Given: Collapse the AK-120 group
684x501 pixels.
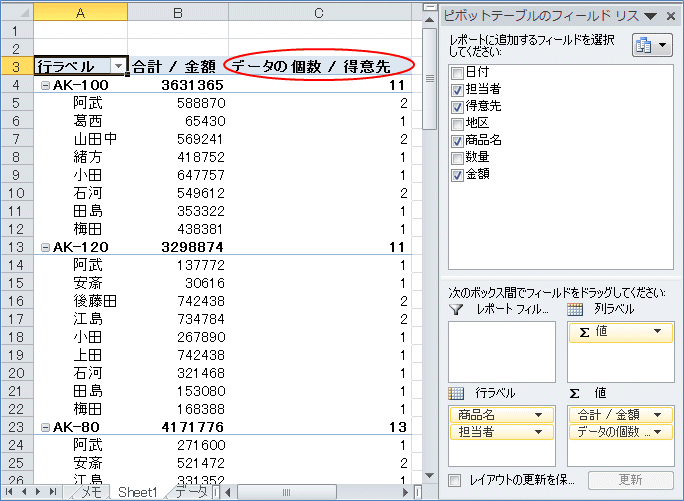Looking at the screenshot, I should click(x=45, y=247).
